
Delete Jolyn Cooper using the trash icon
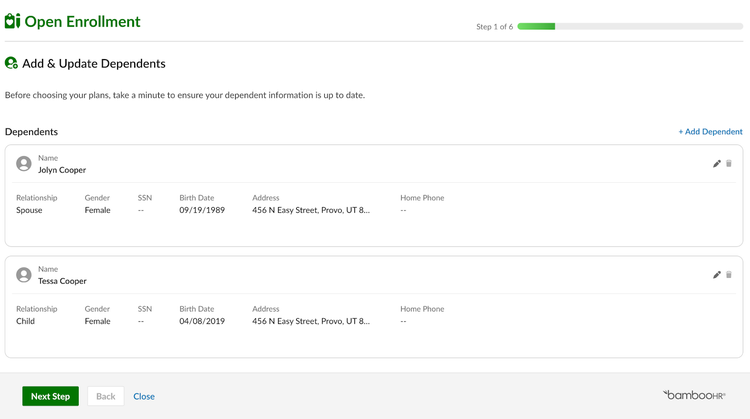729,164
